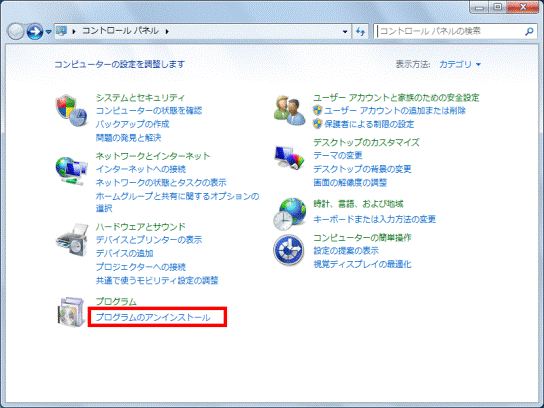Open the User Accounts people icon
The height and width of the screenshot is (408, 544).
click(289, 111)
